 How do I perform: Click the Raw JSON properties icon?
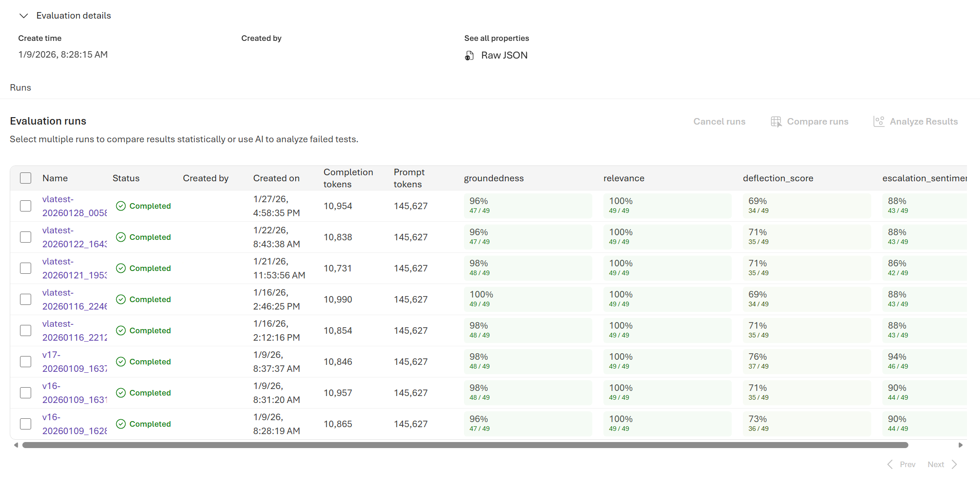(469, 55)
